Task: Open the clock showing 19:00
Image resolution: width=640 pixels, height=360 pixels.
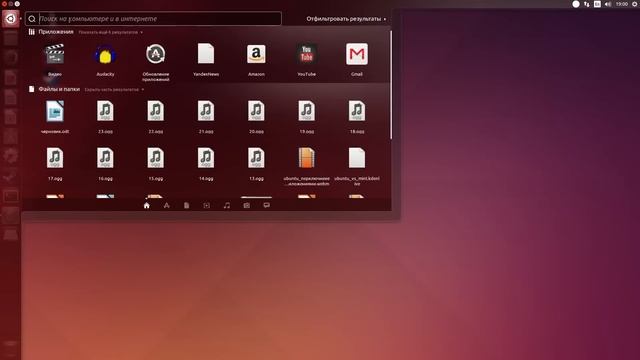Action: [622, 4]
